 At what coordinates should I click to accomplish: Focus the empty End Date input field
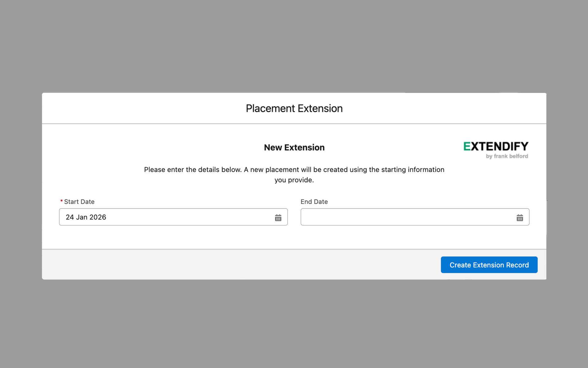(407, 217)
